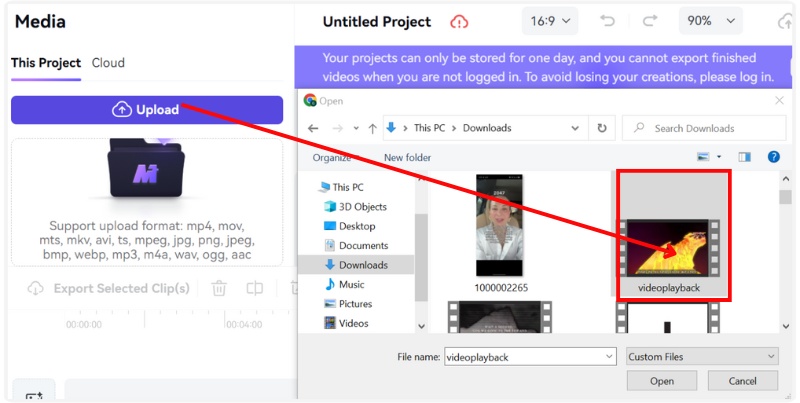Go up one folder level
800x403 pixels.
[x=372, y=128]
